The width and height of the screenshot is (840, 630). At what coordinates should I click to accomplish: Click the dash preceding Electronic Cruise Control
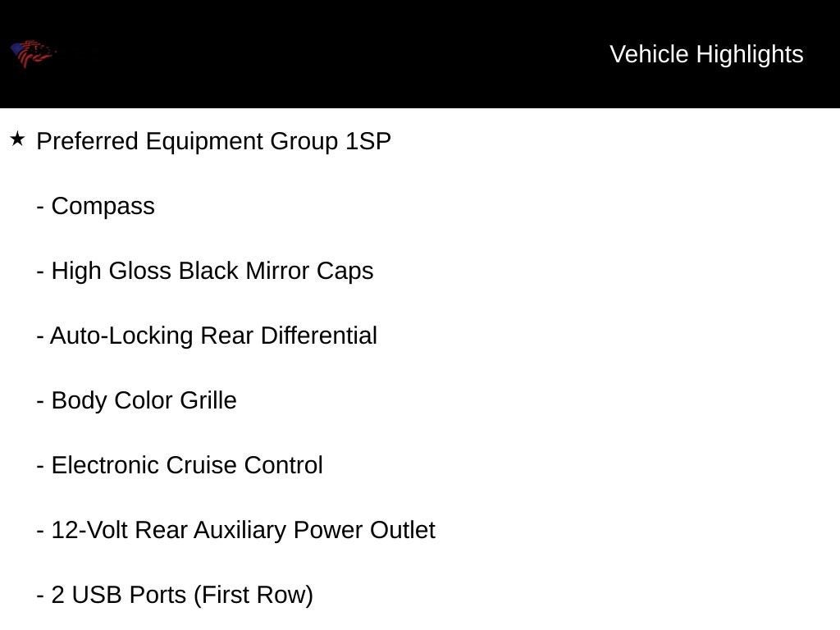coord(39,466)
